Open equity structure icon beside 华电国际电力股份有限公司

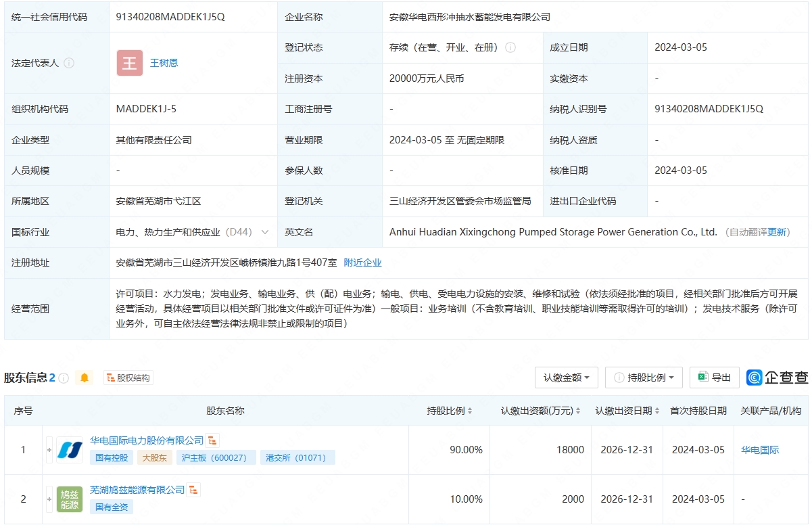pyautogui.click(x=213, y=440)
